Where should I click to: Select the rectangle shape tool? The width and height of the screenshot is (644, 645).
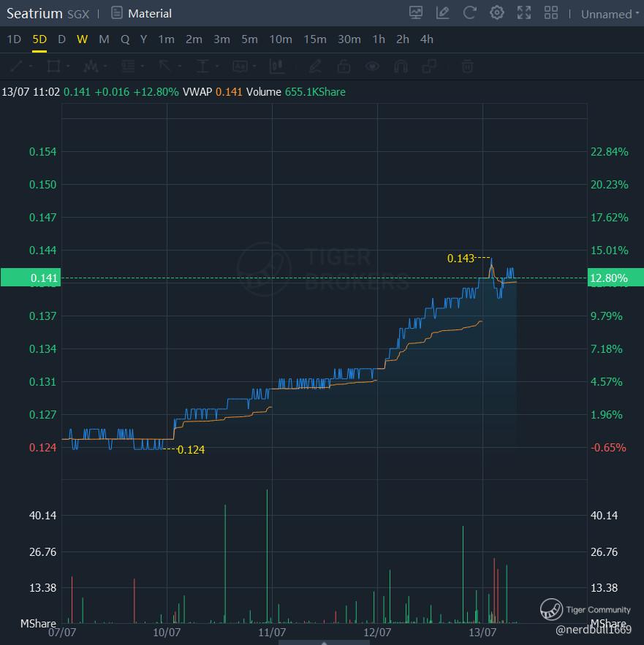click(53, 66)
